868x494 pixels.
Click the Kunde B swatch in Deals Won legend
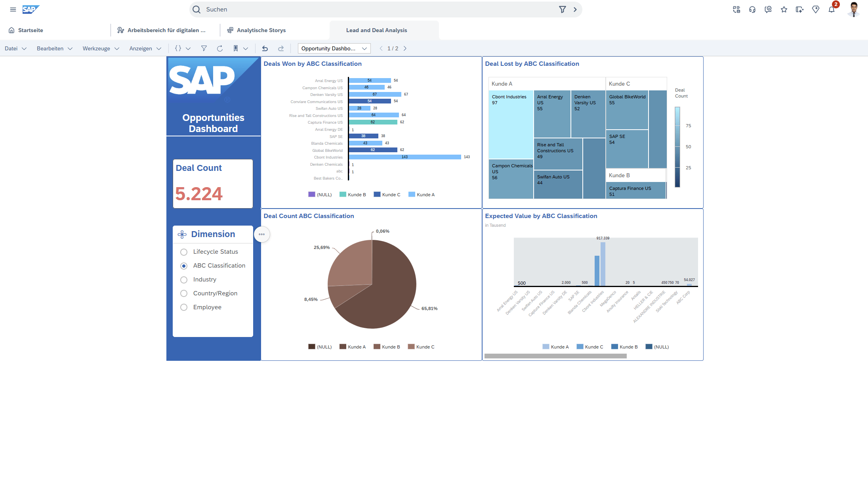click(x=343, y=195)
